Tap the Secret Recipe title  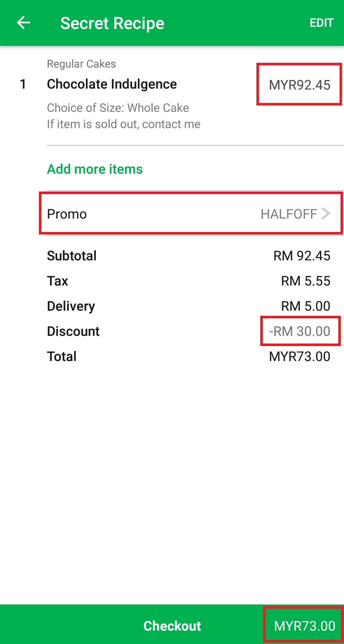click(112, 23)
